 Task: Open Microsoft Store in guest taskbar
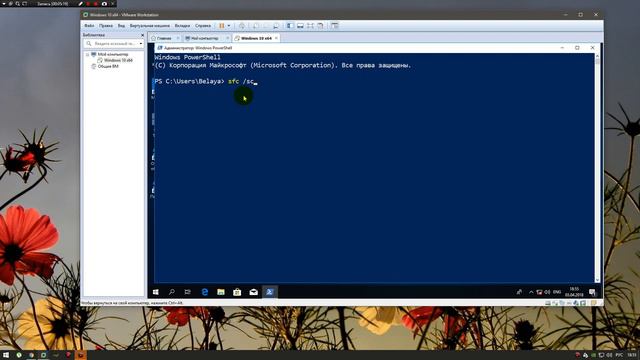(x=237, y=292)
